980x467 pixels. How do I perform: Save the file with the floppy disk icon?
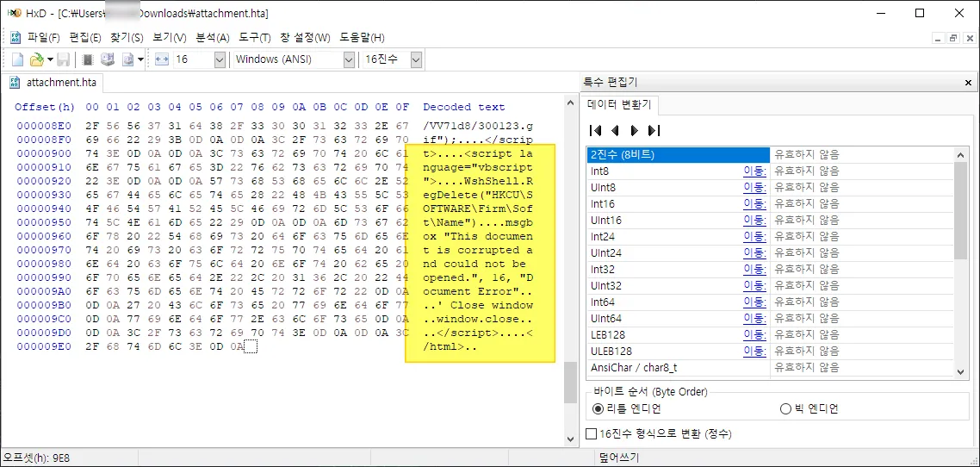(63, 60)
